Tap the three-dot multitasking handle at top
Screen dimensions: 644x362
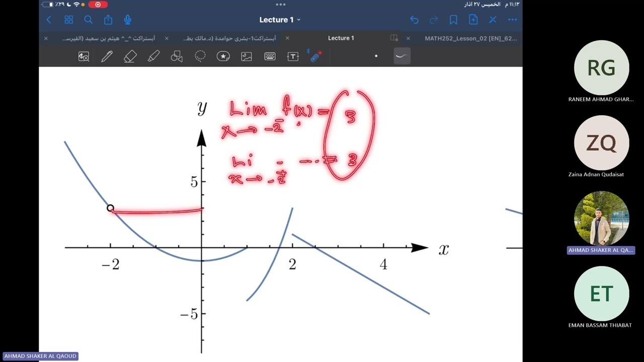281,5
